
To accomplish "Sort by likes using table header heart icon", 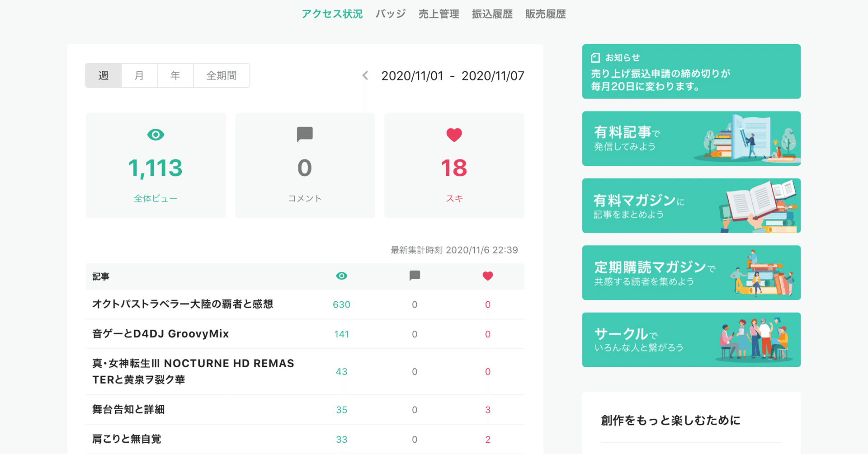I will click(487, 276).
